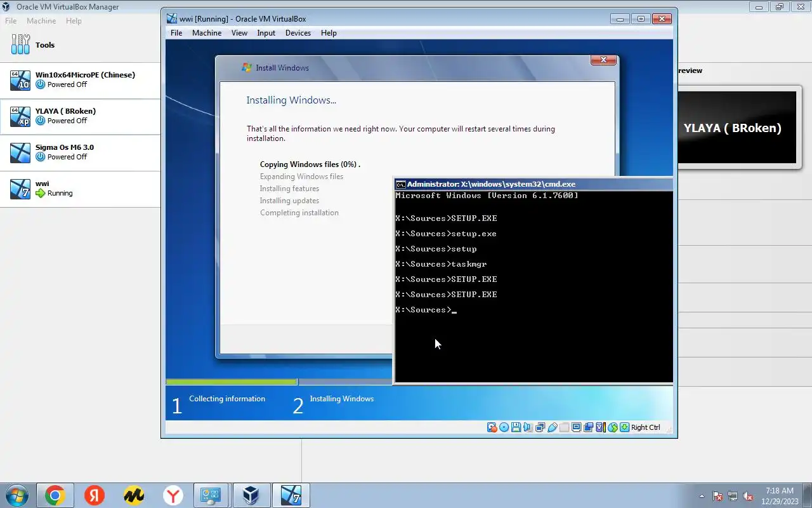Click the 'Installing features' step text

[289, 189]
